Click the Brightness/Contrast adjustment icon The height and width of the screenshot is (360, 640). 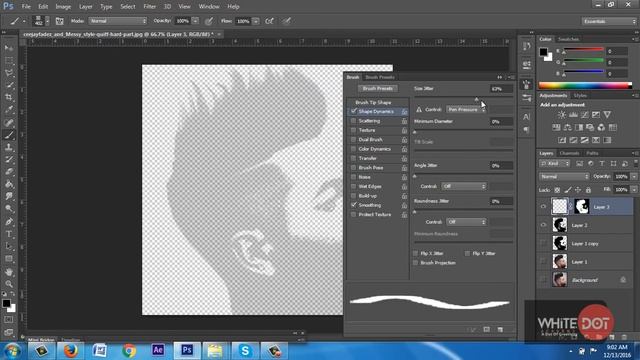pos(562,115)
